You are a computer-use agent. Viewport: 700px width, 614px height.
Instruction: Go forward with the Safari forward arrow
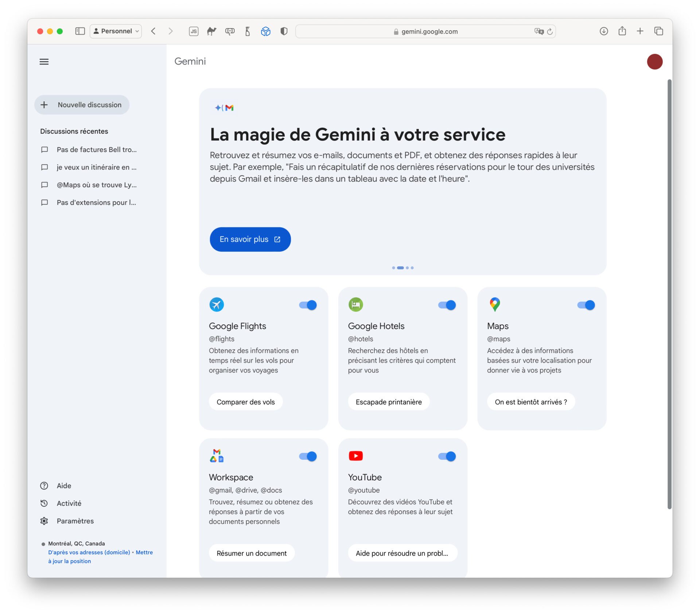pyautogui.click(x=170, y=31)
